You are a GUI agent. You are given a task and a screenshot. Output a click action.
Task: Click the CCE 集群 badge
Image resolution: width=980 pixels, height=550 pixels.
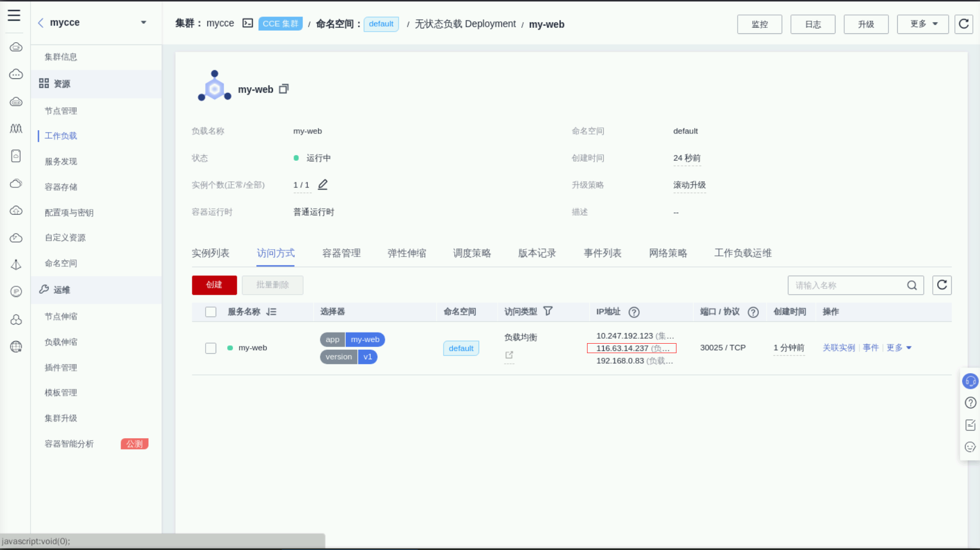pos(281,24)
